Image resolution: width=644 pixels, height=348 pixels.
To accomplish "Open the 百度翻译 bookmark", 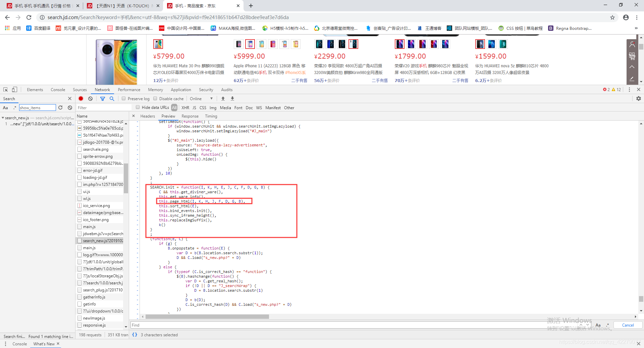I will click(38, 28).
